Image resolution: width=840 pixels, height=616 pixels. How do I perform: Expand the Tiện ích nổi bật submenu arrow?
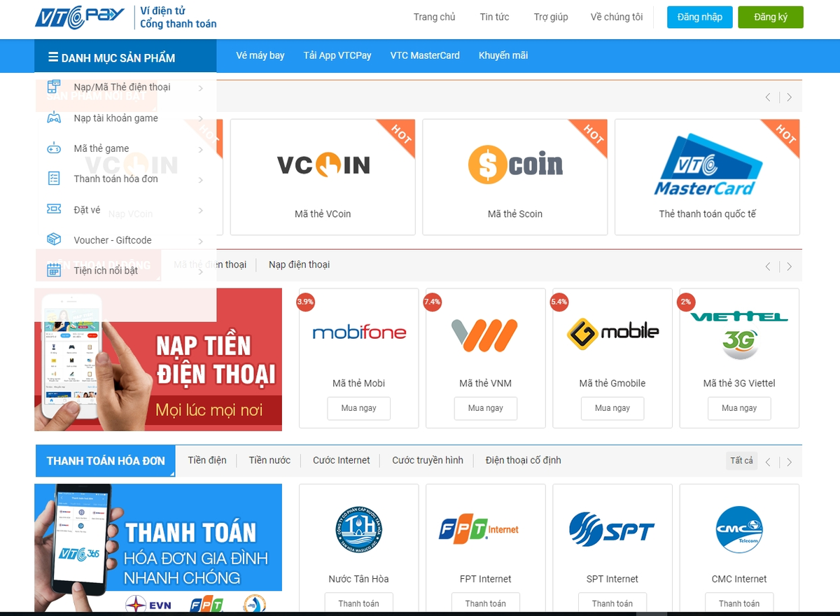(201, 271)
